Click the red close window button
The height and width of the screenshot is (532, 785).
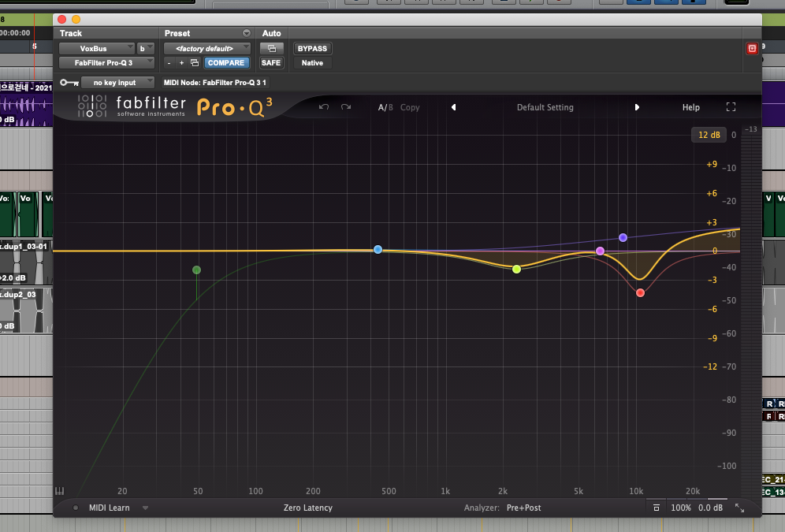point(62,19)
